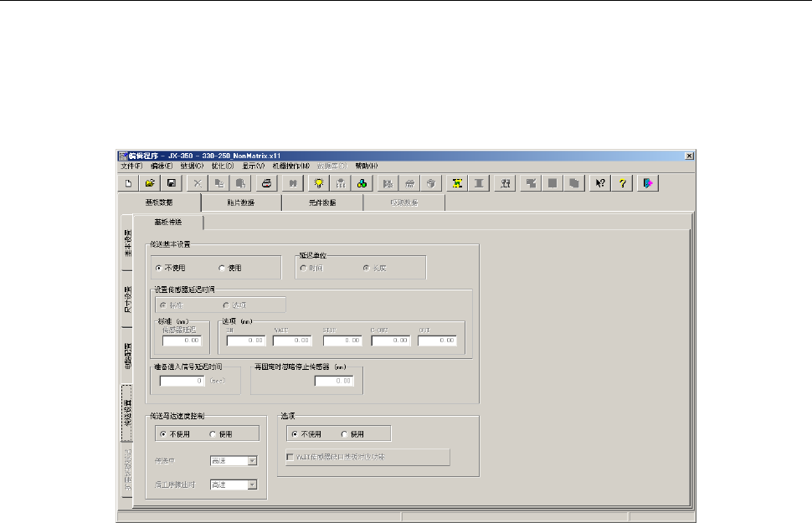
Task: Click the Copy toolbar icon
Action: (x=219, y=183)
